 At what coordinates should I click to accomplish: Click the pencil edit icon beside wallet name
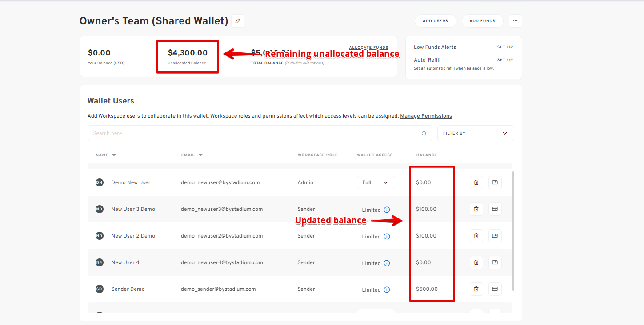click(x=238, y=21)
